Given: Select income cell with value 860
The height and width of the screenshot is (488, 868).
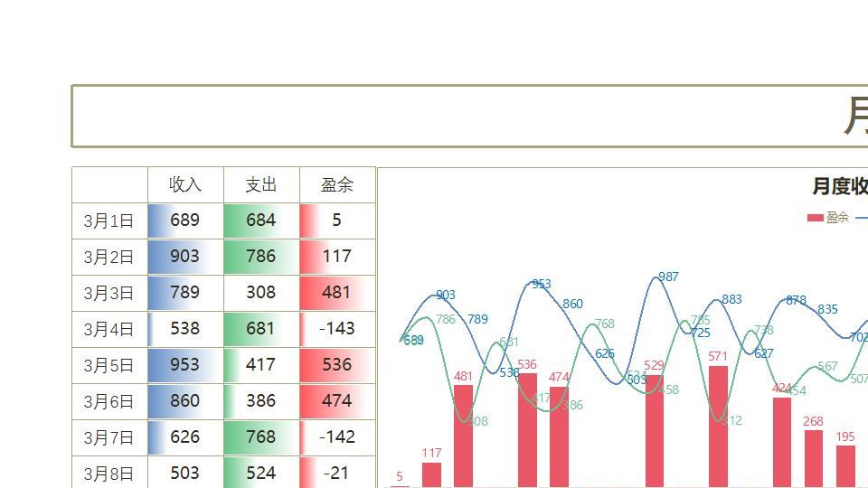Looking at the screenshot, I should 185,401.
